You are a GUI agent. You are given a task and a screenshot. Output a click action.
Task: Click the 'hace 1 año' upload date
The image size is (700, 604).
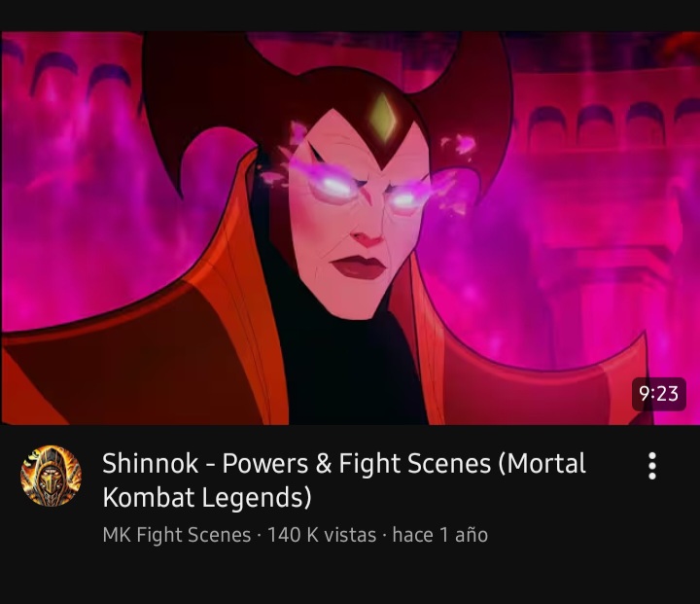click(440, 535)
